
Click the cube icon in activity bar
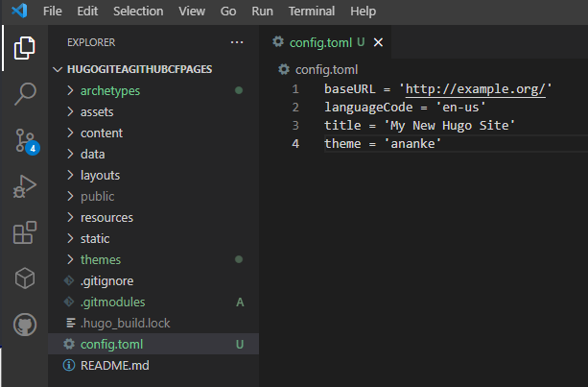[25, 278]
